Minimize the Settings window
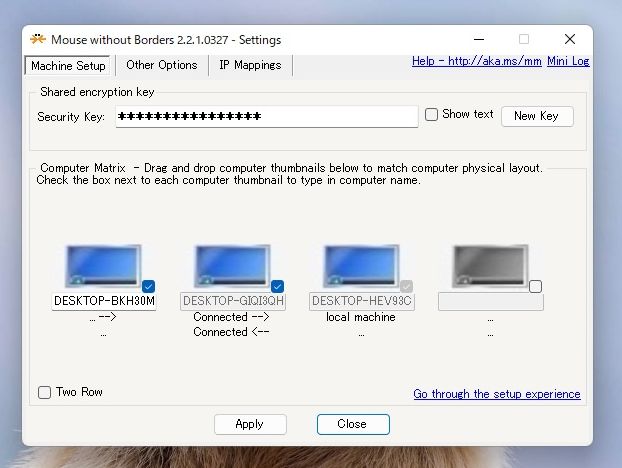Viewport: 622px width, 468px height. [x=479, y=39]
